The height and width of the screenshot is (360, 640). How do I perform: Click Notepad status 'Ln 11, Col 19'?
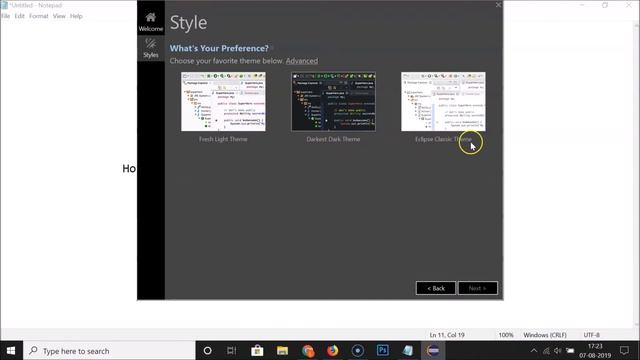[447, 335]
